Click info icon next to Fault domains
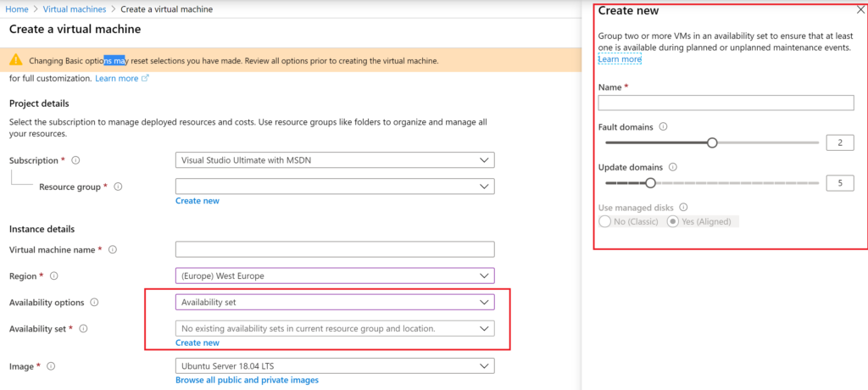868x390 pixels. point(663,127)
